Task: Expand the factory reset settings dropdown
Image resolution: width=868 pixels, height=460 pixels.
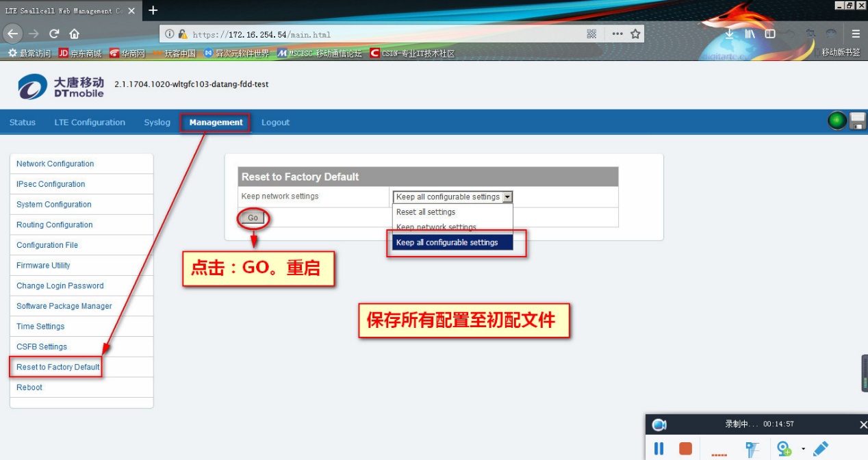Action: [507, 197]
